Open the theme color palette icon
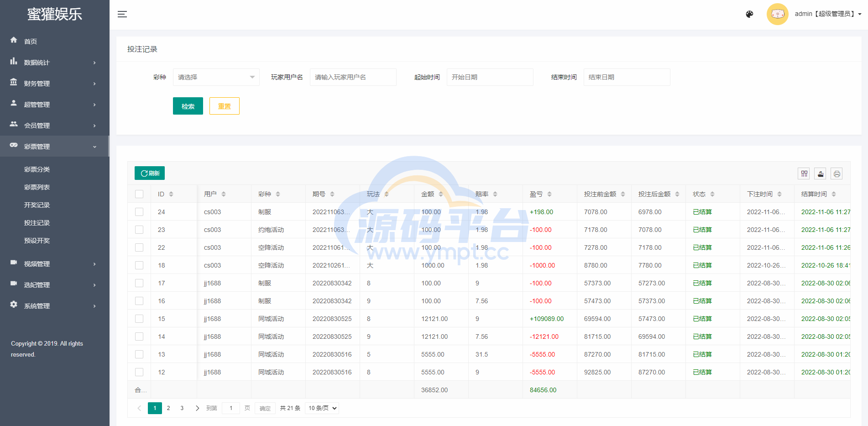The width and height of the screenshot is (868, 426). click(749, 14)
